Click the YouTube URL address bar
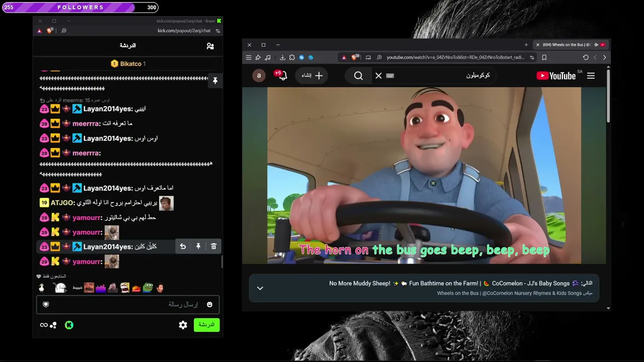Viewport: 644px width, 362px height. click(x=455, y=57)
